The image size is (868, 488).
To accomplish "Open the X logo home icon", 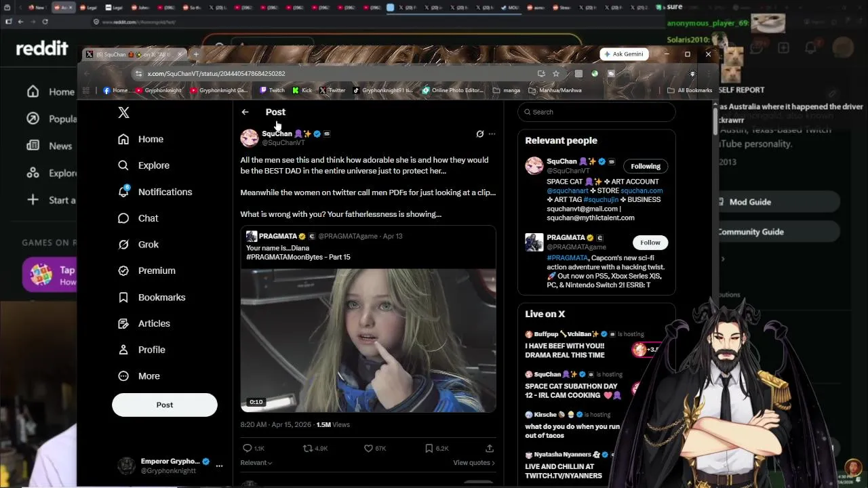I will [x=123, y=113].
